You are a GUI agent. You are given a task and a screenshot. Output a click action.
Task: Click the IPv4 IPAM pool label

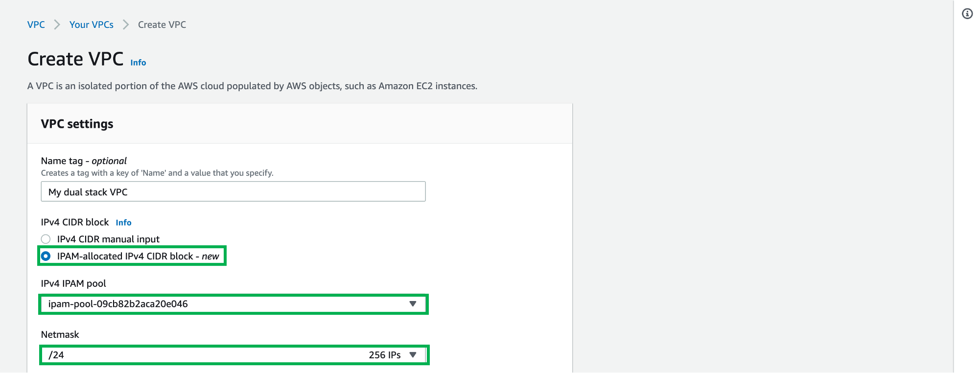point(73,283)
